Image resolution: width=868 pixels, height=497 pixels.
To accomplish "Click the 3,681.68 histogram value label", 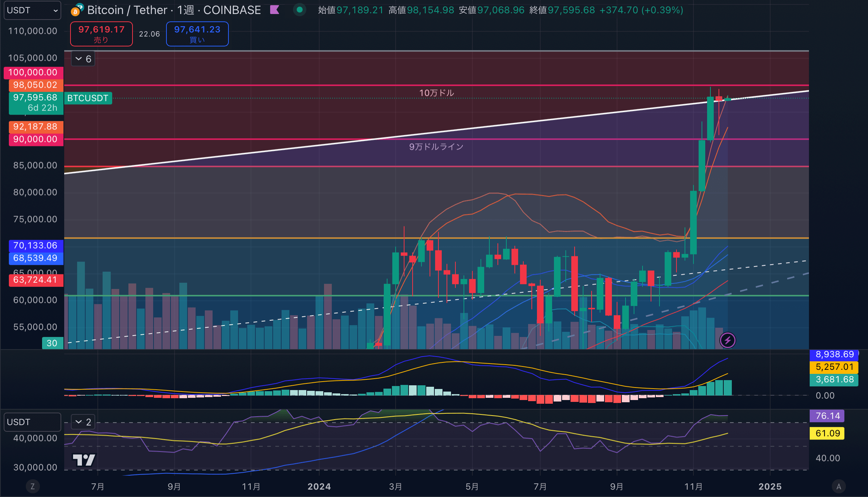I will click(834, 379).
